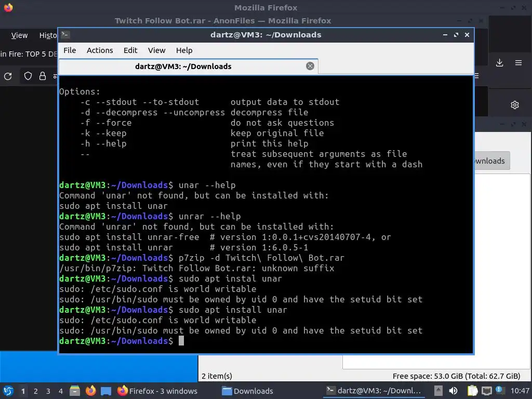Open the start menu on the taskbar

pyautogui.click(x=8, y=391)
